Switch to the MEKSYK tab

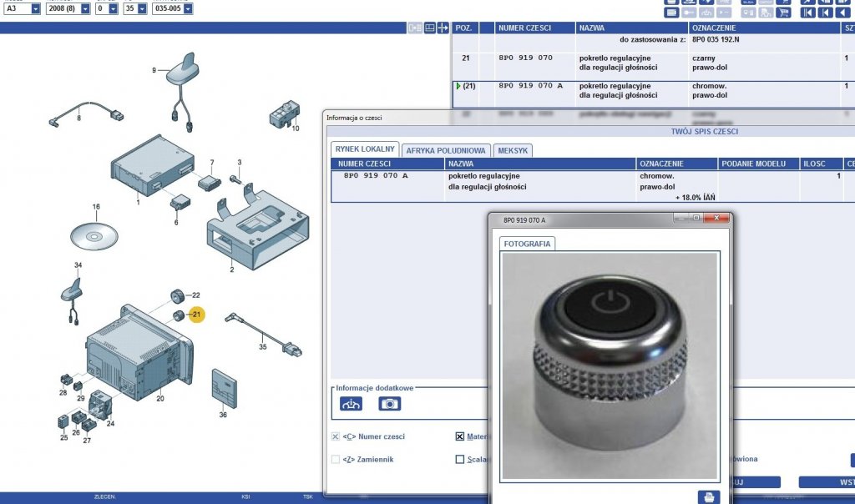513,150
